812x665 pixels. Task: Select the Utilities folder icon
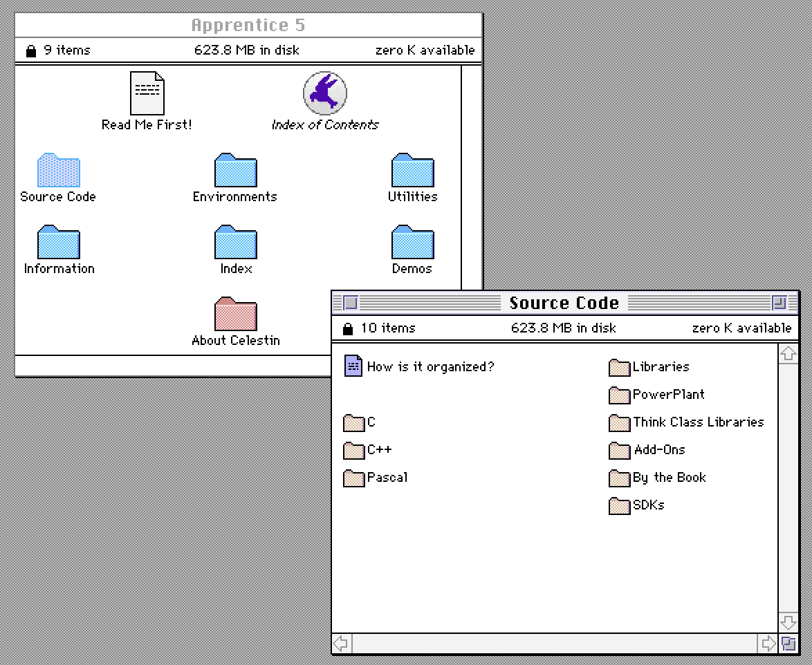click(x=413, y=170)
